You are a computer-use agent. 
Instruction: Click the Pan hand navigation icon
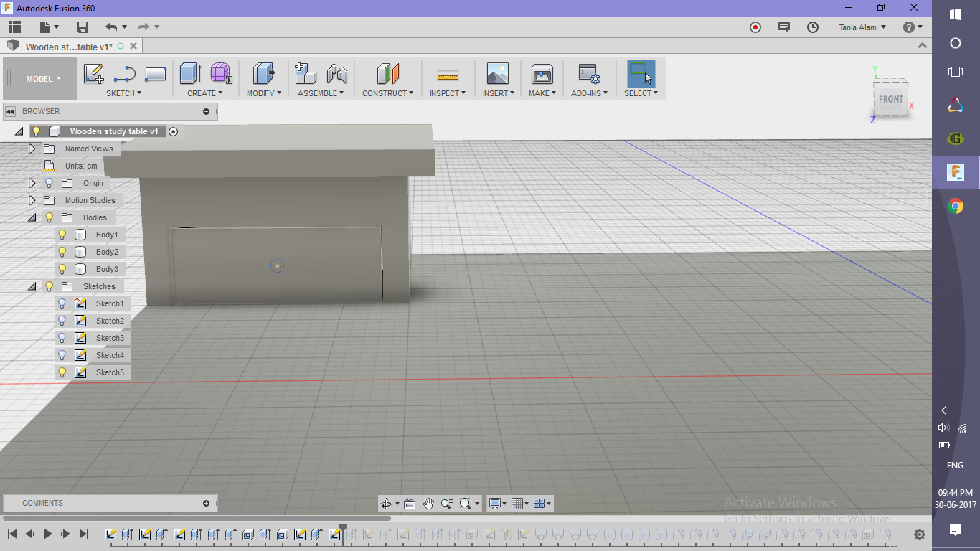click(x=428, y=504)
